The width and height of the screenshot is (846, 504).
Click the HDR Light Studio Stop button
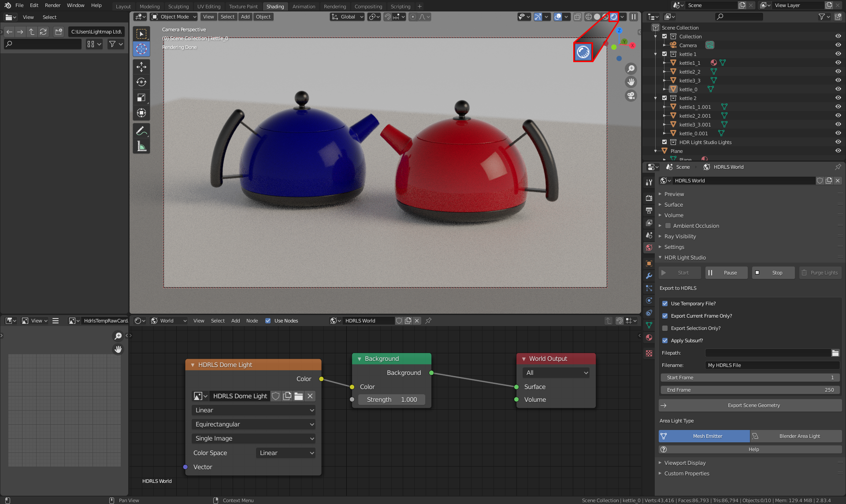(x=773, y=273)
